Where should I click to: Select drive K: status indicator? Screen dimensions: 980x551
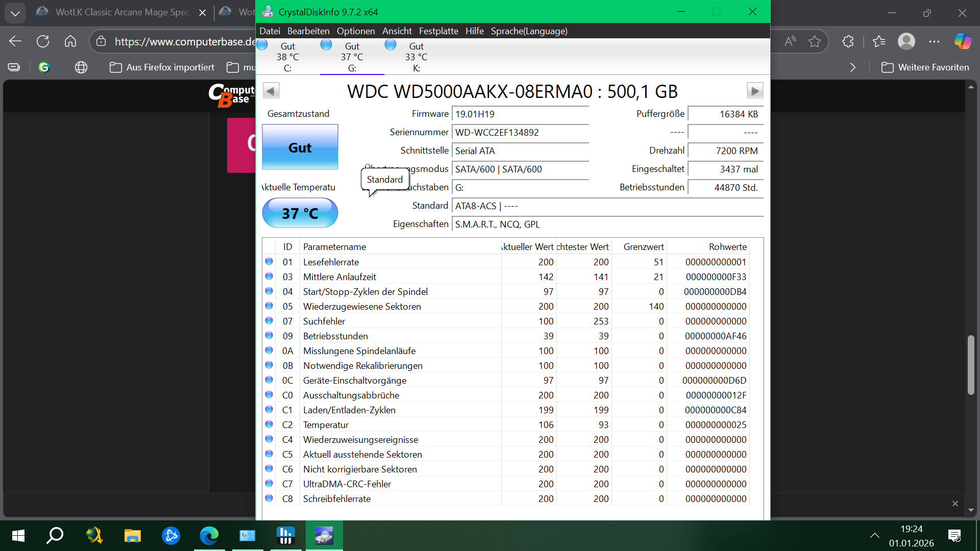416,57
